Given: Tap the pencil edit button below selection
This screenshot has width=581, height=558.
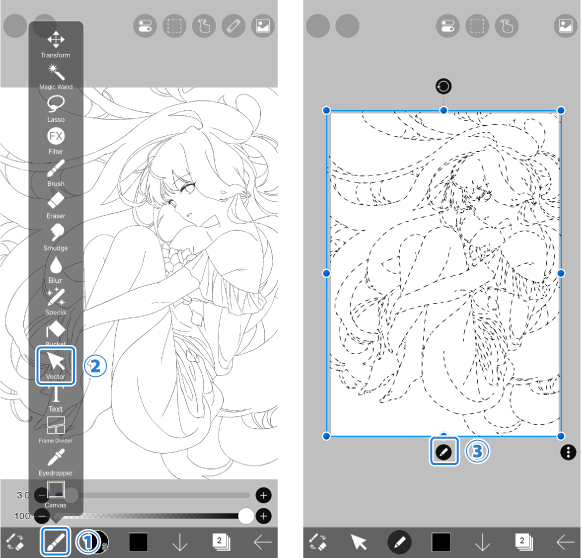Looking at the screenshot, I should pos(444,451).
